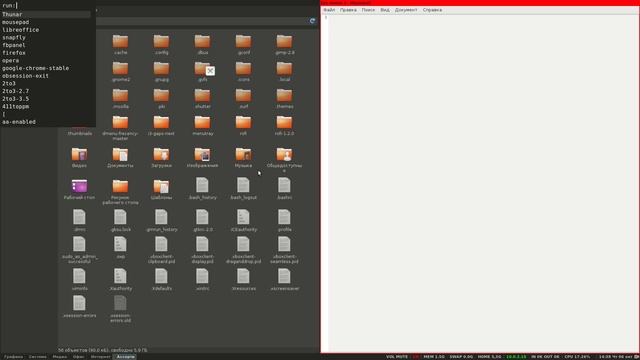Open Файл menu in Mousepad
The width and height of the screenshot is (640, 360).
tap(329, 10)
